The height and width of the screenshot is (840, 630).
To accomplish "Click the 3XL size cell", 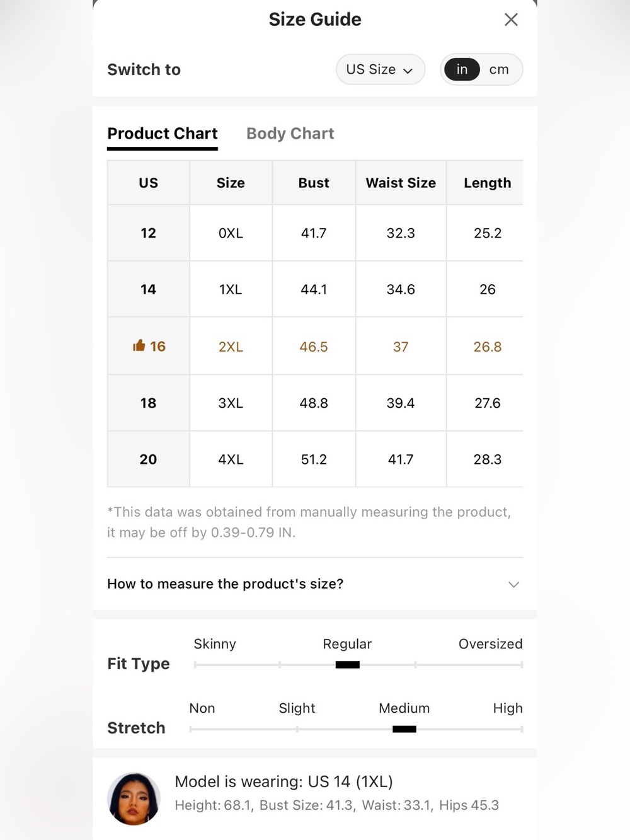I will click(x=231, y=403).
